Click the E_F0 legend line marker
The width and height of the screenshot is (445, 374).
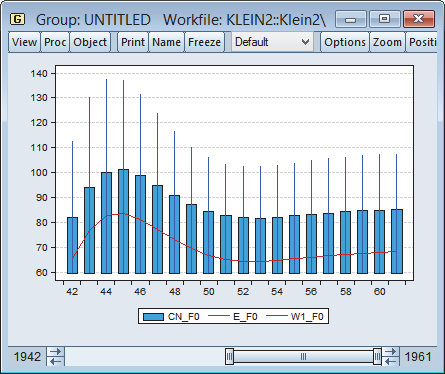tap(219, 316)
